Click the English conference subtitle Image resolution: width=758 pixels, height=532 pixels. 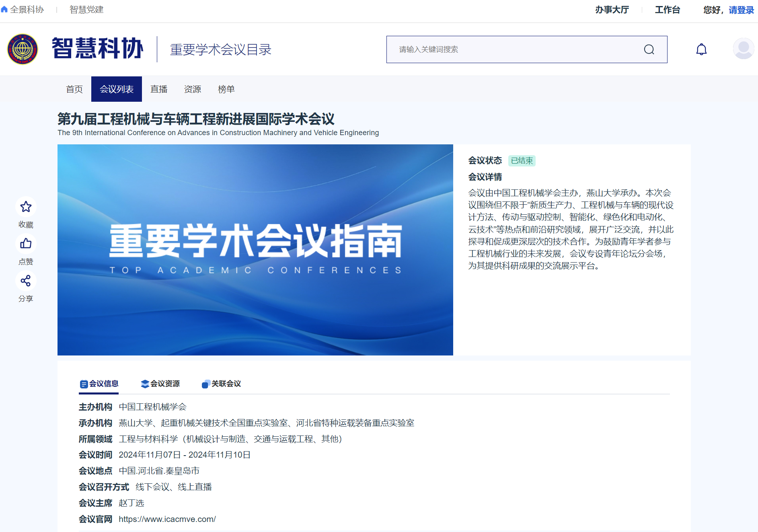218,133
